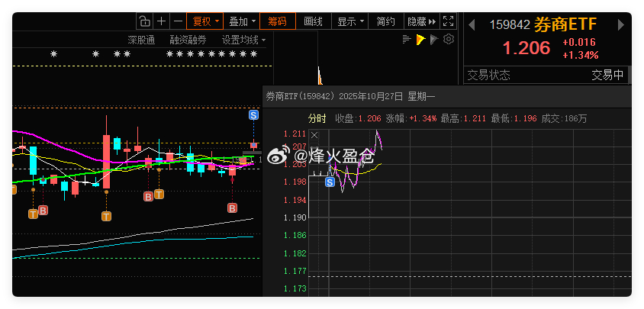This screenshot has height=309, width=644.
Task: Activate the 画线 drawing tool
Action: tap(314, 21)
